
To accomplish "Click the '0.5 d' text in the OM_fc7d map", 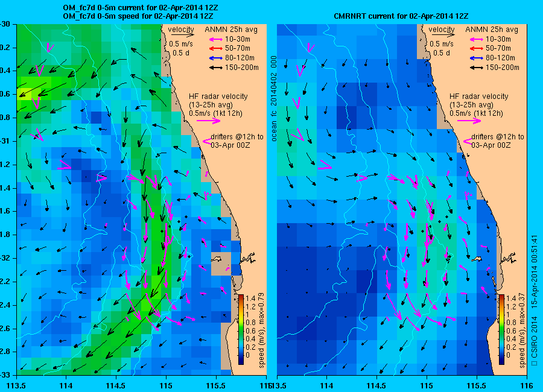I will click(x=180, y=53).
